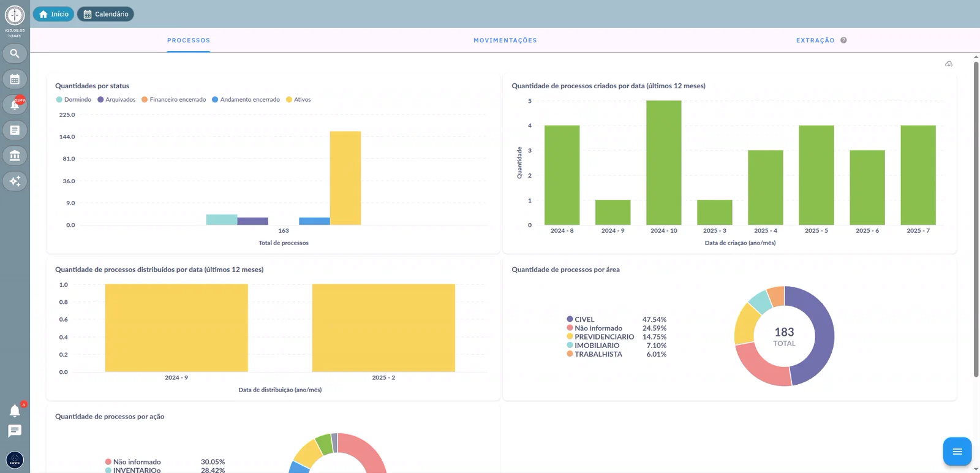Screen dimensions: 980x473
Task: Open the chat message icon
Action: [x=15, y=431]
